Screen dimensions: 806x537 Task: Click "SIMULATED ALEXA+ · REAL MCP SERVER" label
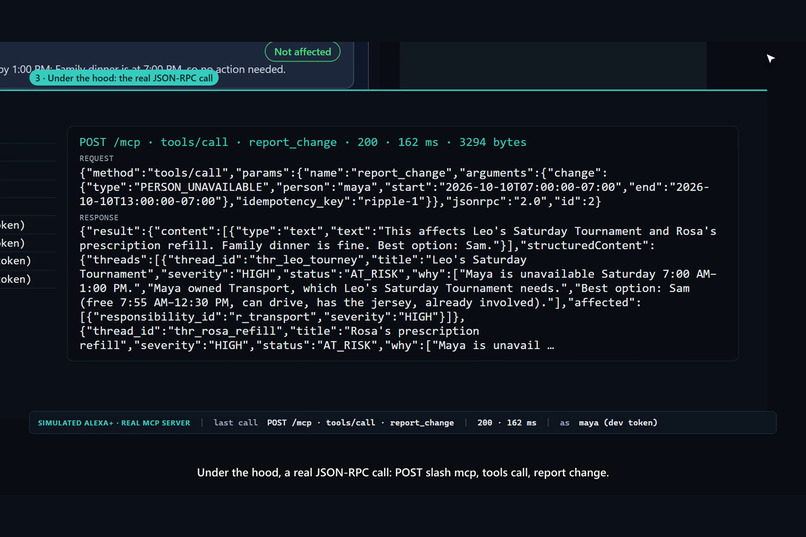click(114, 423)
